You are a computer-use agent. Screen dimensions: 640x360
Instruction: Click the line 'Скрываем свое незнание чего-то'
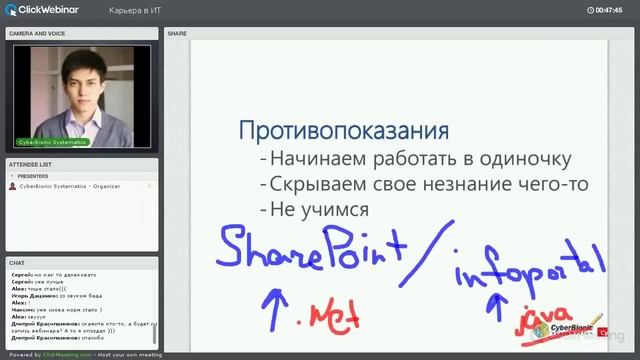pyautogui.click(x=429, y=184)
